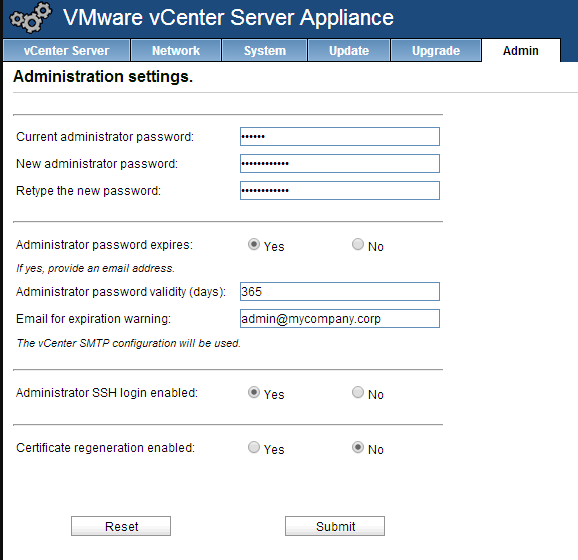The height and width of the screenshot is (560, 578).
Task: Click the New administrator password field
Action: pos(340,163)
